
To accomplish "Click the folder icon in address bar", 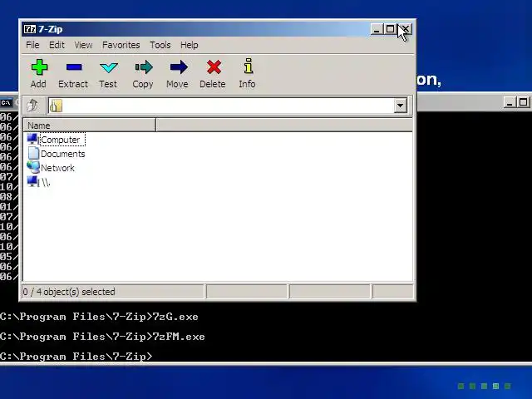I will click(x=56, y=106).
